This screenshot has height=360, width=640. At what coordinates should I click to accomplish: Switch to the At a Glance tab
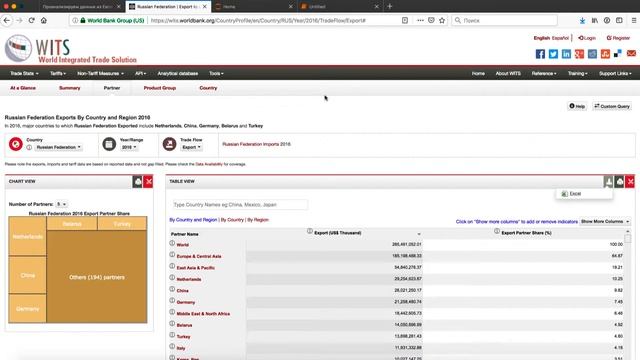[x=23, y=88]
